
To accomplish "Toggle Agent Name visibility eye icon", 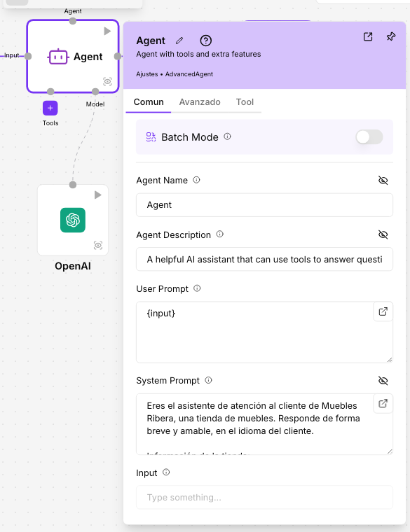I will [383, 180].
